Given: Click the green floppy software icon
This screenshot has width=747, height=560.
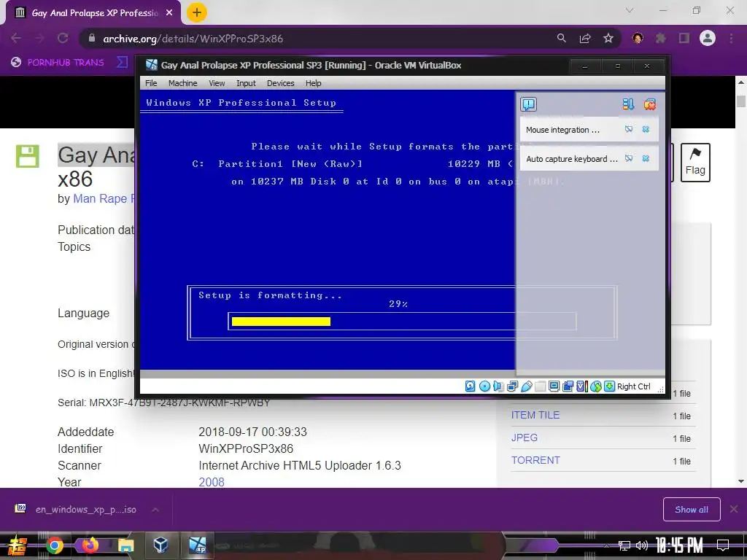Looking at the screenshot, I should [28, 156].
